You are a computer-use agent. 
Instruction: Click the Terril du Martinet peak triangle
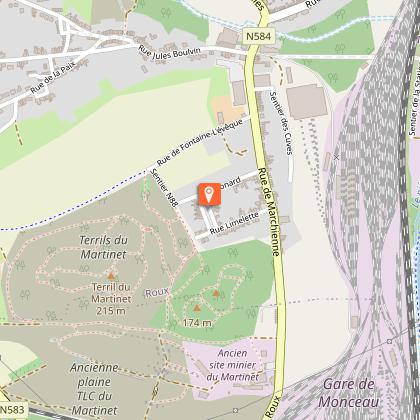pyautogui.click(x=111, y=276)
